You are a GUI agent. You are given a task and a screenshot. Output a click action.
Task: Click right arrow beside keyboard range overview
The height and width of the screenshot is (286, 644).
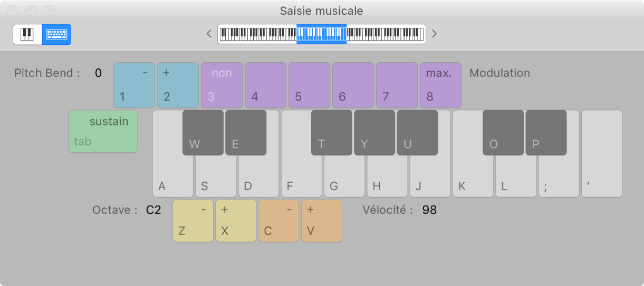pyautogui.click(x=435, y=34)
